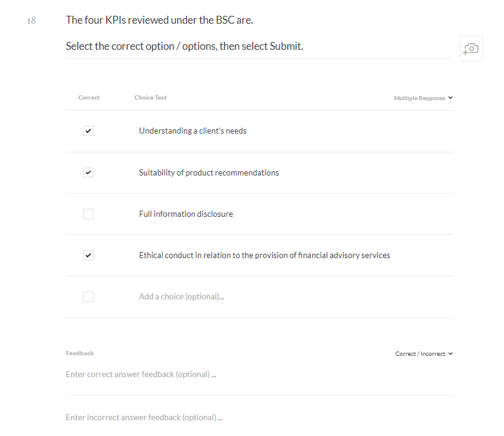This screenshot has width=504, height=436.
Task: Edit the 'Ethical conduct in relation' choice text
Action: click(264, 256)
